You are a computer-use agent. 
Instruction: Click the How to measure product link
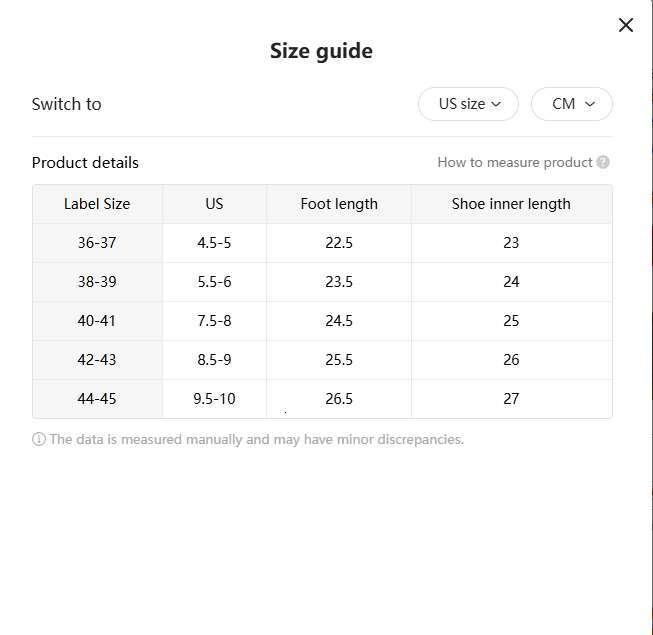[x=514, y=162]
